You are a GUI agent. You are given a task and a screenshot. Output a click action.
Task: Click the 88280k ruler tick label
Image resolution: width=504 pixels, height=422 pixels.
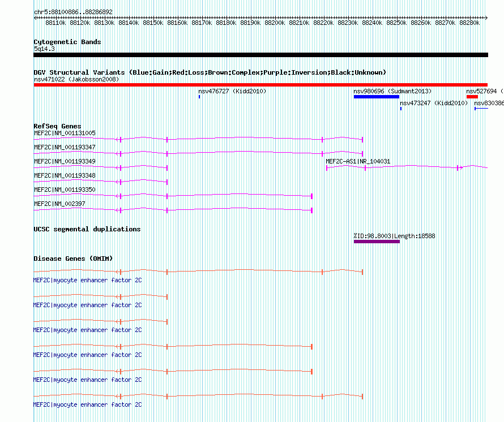(469, 23)
